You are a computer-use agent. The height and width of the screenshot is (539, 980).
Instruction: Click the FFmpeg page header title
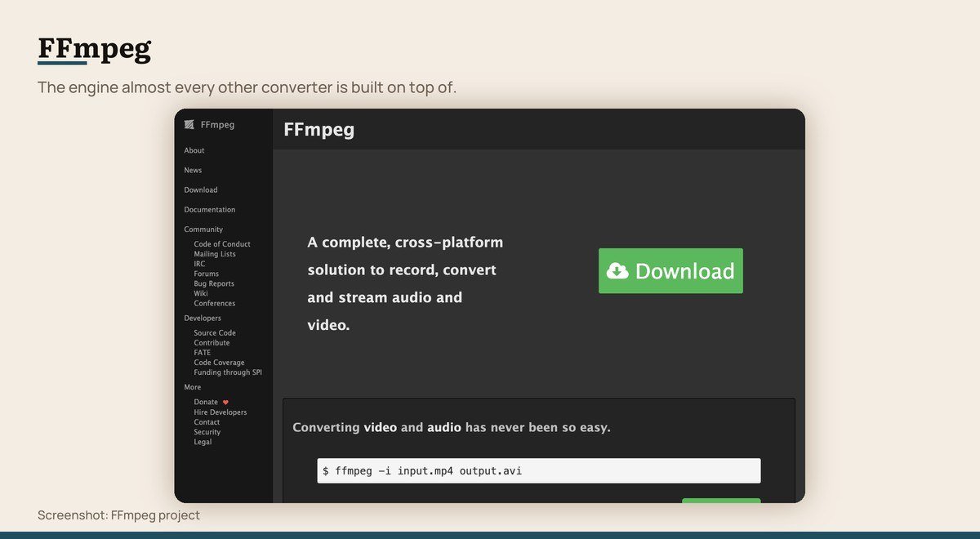(x=319, y=129)
